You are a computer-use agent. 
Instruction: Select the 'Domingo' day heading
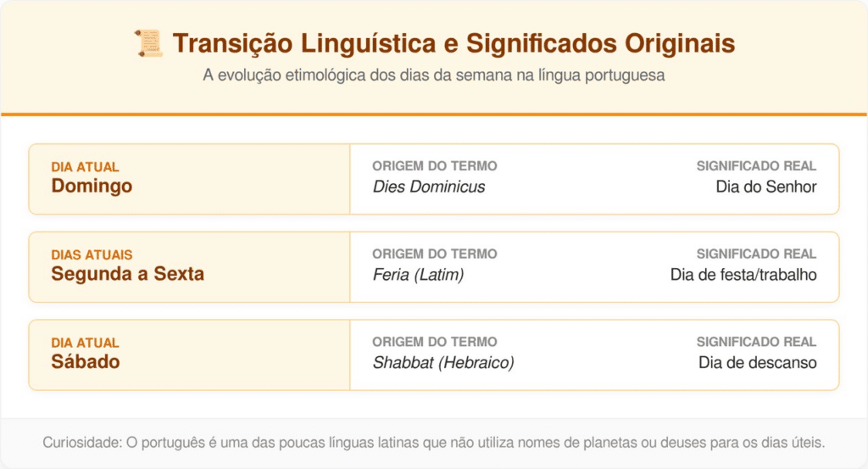[92, 186]
